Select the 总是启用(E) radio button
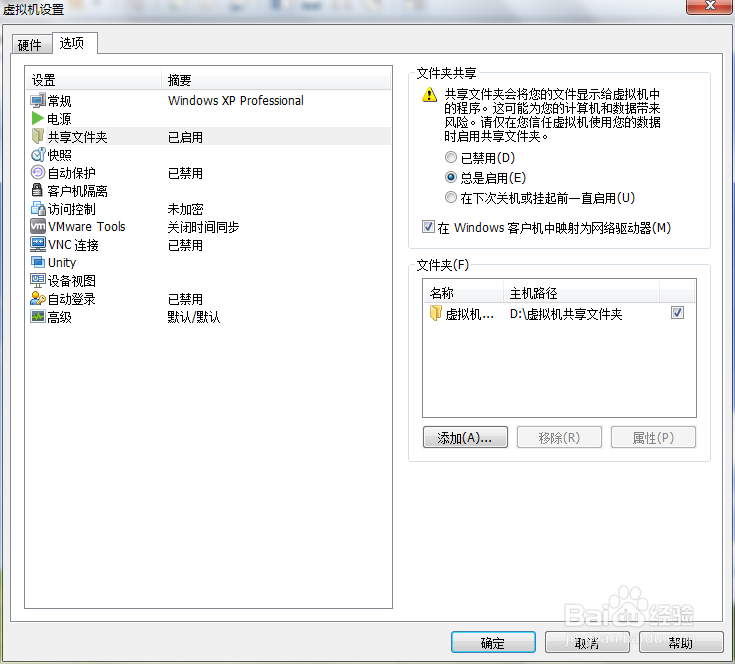Image resolution: width=735 pixels, height=664 pixels. coord(450,177)
